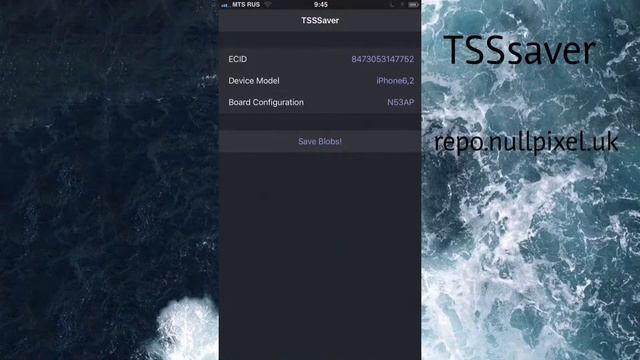
Task: Tap the 9:45 clock in status bar
Action: [321, 4]
